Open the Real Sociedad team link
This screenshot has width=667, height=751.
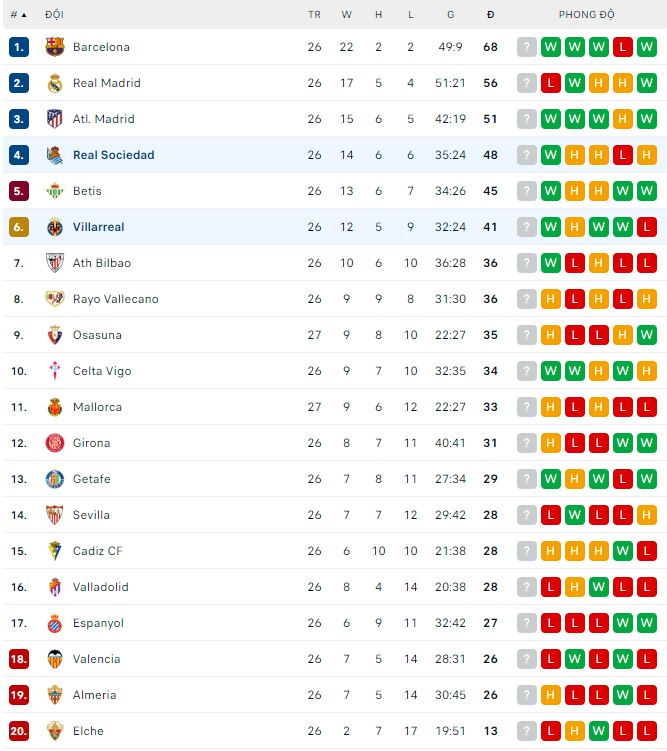(x=113, y=155)
